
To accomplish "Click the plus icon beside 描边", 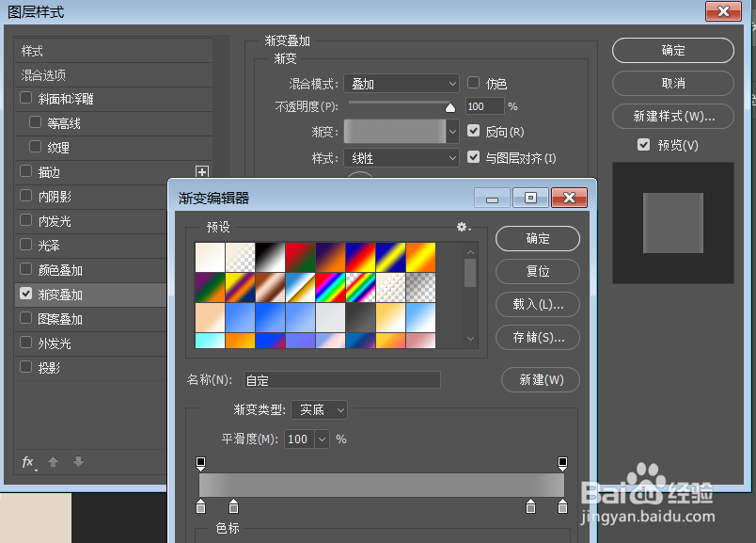I will (x=202, y=172).
